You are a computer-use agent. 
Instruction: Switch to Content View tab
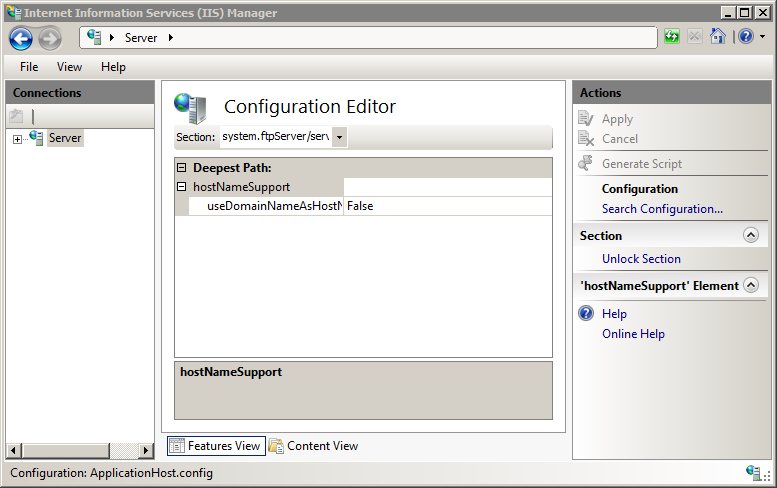point(313,446)
